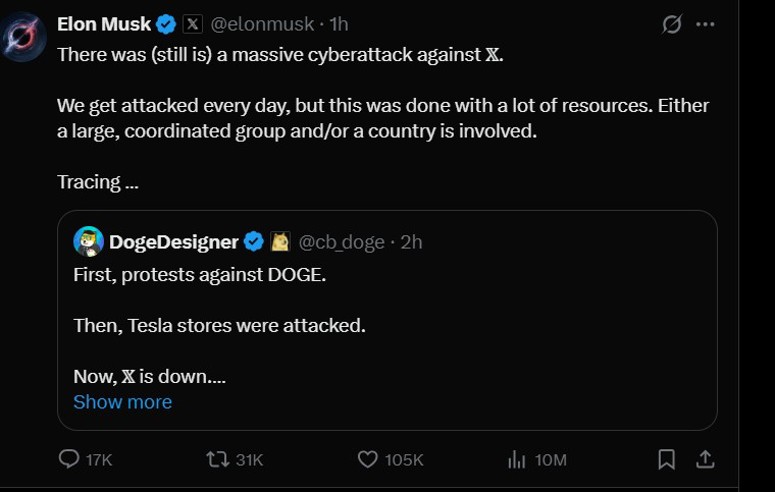Like the tweet via heart icon
775x492 pixels.
367,459
